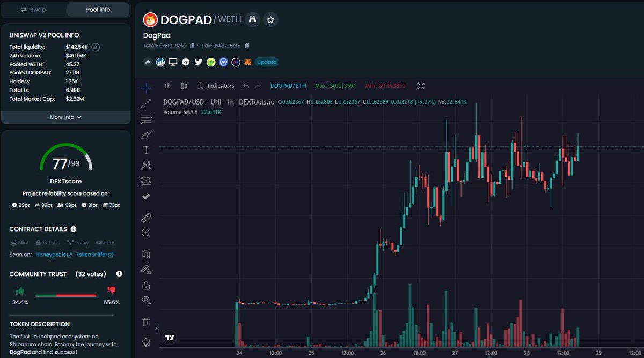Hide drawings using the eye toggle

click(x=145, y=301)
